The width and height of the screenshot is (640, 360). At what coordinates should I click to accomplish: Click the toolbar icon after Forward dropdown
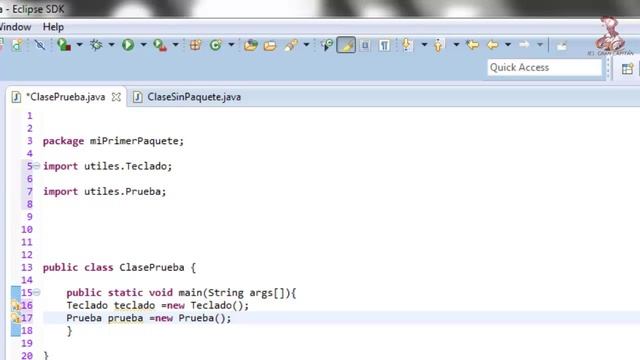(x=562, y=45)
